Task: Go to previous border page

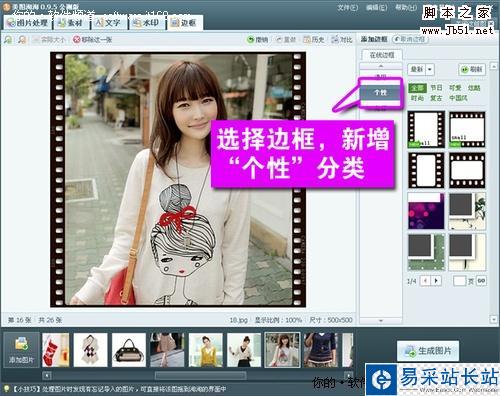Action: click(x=425, y=281)
